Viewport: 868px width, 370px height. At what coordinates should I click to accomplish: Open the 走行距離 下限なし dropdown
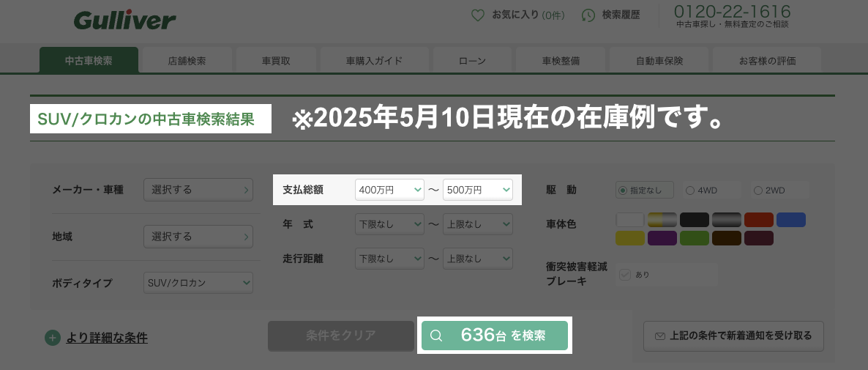[389, 259]
